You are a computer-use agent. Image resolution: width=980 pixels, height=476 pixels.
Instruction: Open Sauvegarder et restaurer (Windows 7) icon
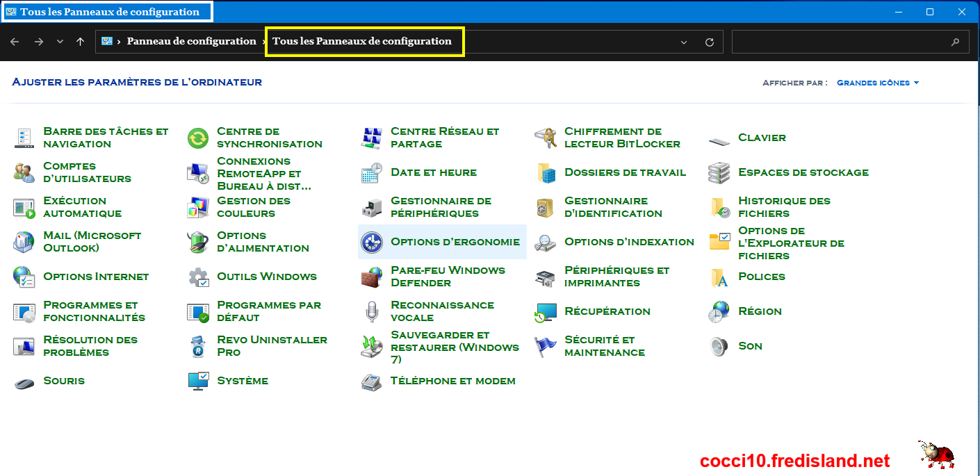372,346
